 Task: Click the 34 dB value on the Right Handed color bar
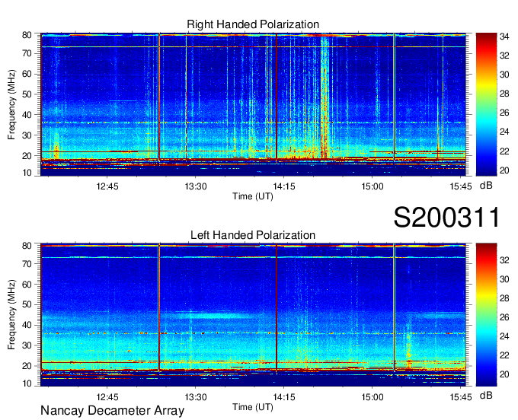coord(504,37)
